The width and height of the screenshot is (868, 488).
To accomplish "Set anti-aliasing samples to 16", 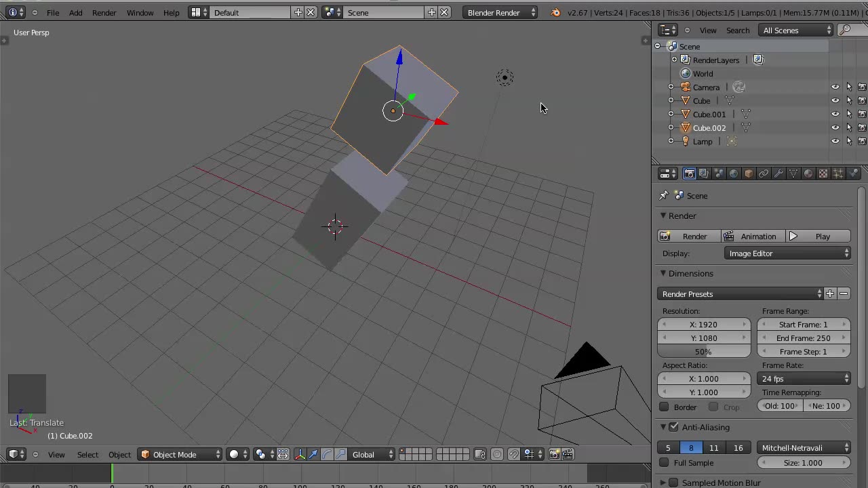I will point(738,448).
